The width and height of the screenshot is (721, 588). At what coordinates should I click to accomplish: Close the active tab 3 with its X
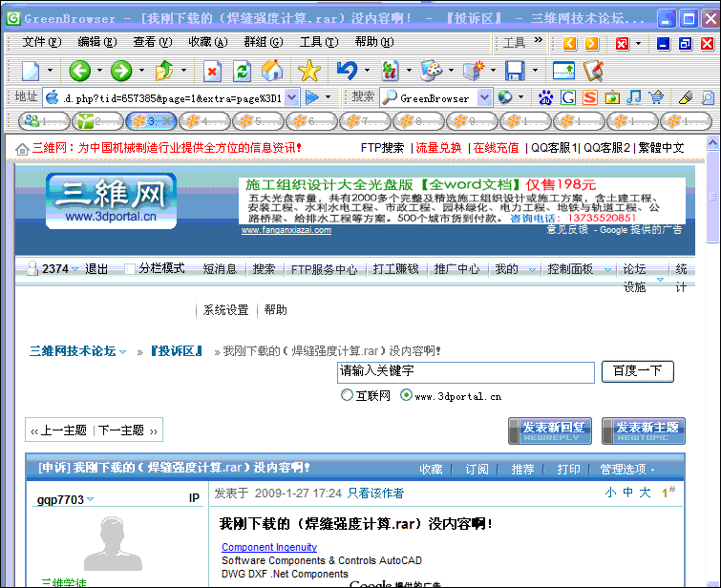coord(166,121)
